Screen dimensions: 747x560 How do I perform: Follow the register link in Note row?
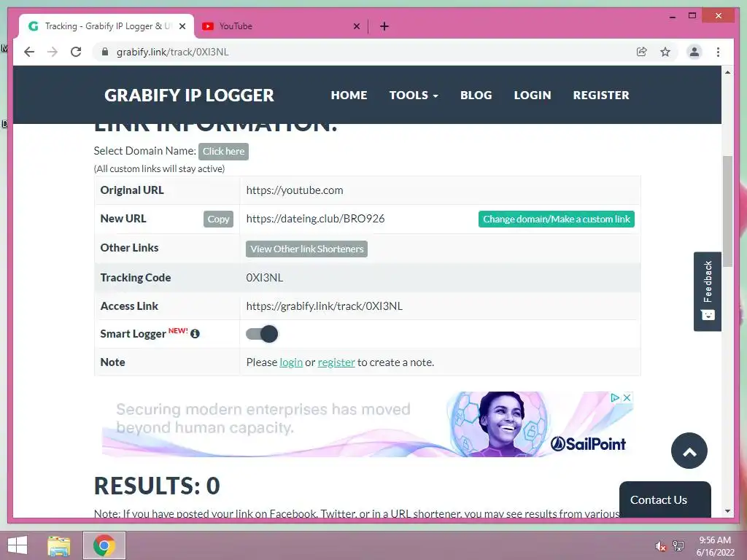pyautogui.click(x=336, y=362)
